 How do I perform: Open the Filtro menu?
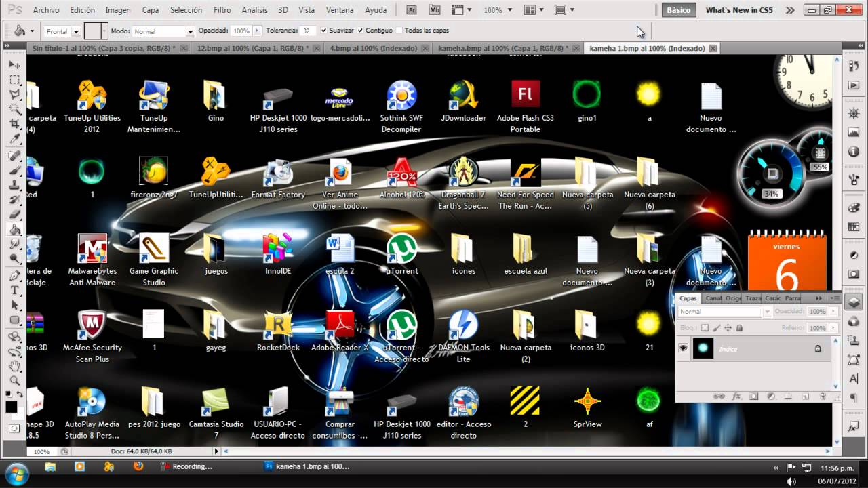[222, 10]
